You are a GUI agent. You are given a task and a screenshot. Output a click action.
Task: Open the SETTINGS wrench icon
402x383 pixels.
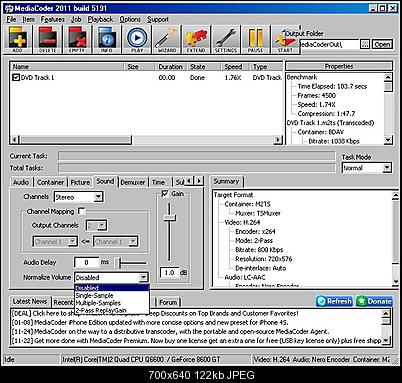[x=226, y=40]
